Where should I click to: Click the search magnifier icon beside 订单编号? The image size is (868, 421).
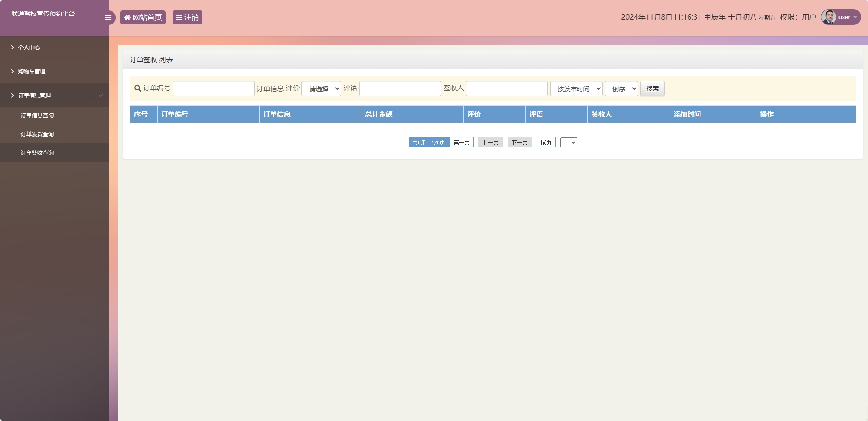[137, 89]
